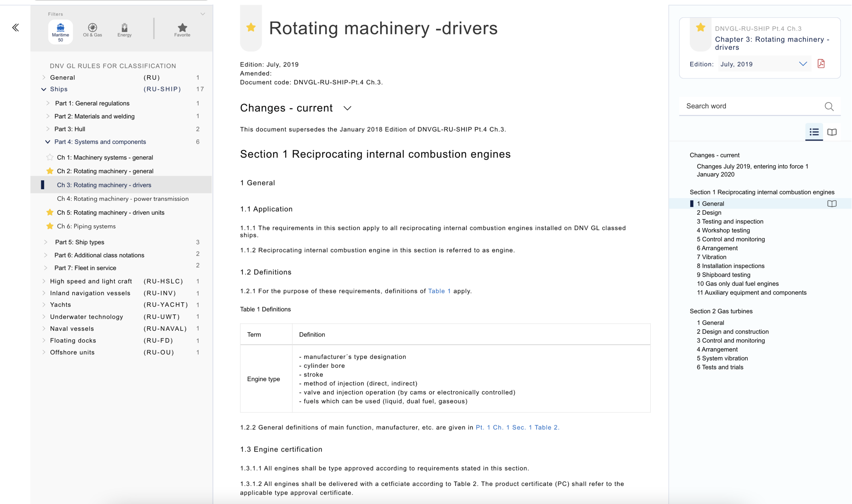Jump to 7 Vibration in outline

tap(711, 257)
